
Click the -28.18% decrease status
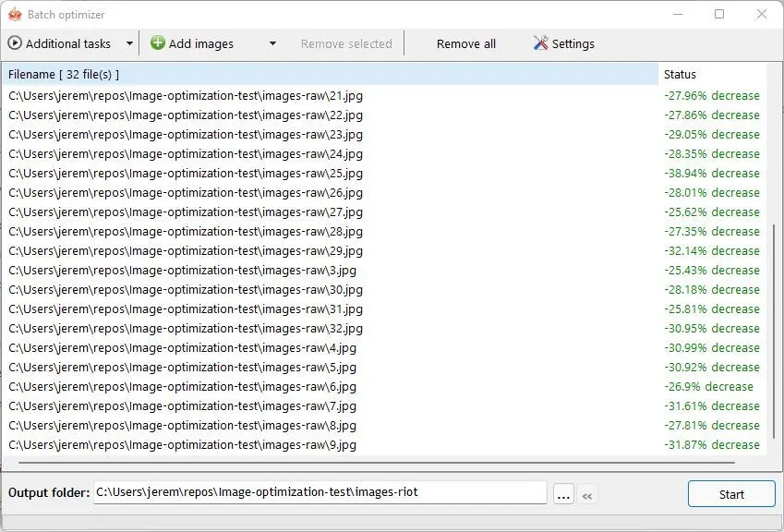[712, 289]
